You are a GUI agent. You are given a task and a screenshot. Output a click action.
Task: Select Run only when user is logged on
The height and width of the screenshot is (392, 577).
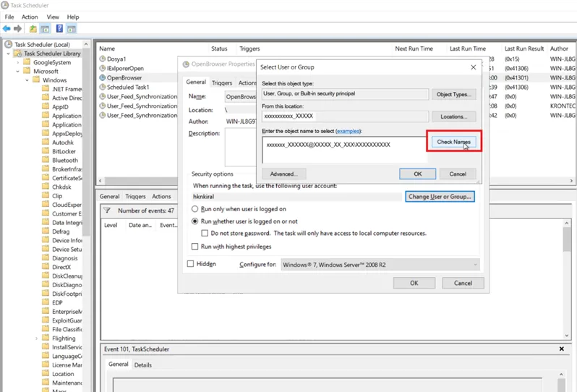coord(195,209)
